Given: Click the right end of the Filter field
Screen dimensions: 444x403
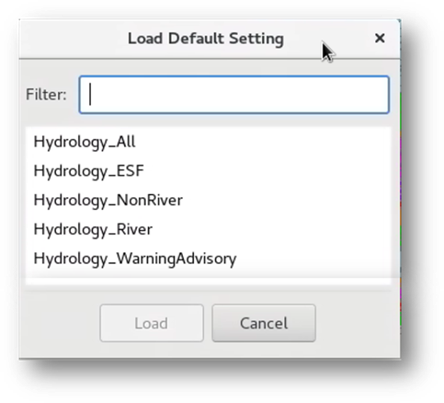Looking at the screenshot, I should (x=380, y=95).
